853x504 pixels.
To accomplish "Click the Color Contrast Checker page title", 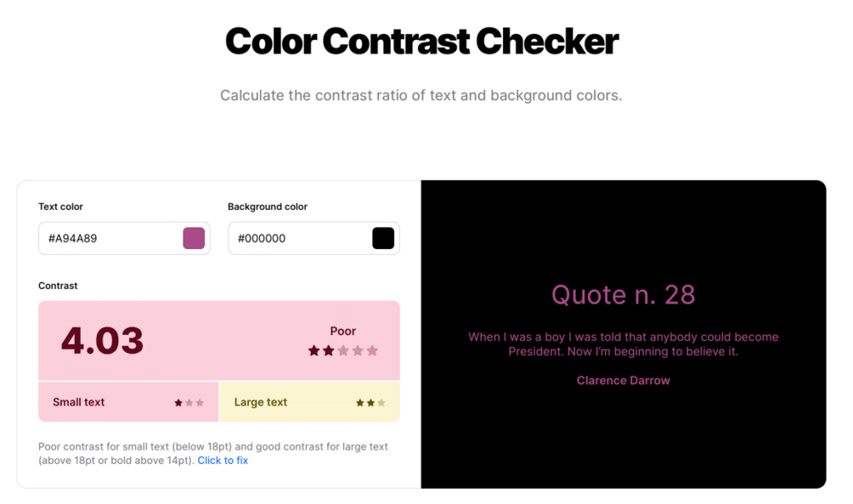I will (x=422, y=42).
